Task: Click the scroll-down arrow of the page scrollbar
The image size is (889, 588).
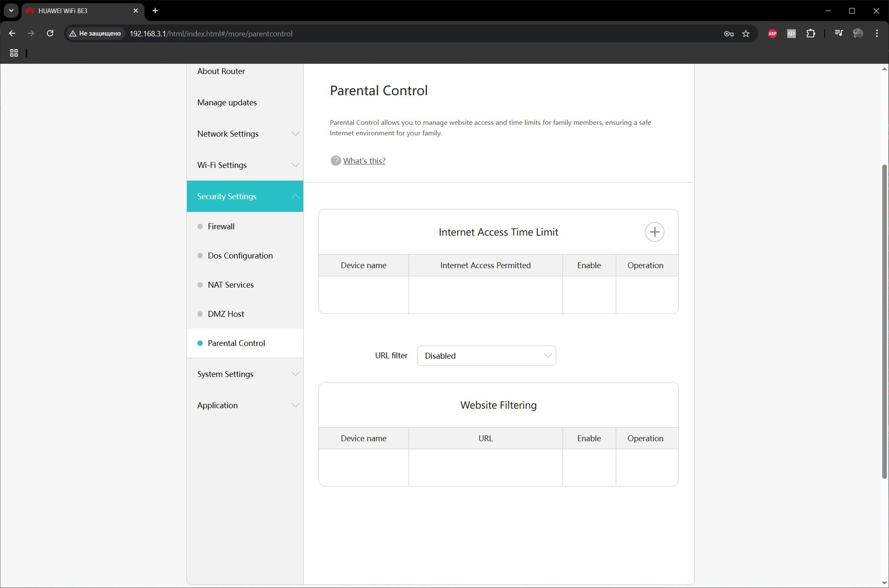Action: tap(884, 583)
